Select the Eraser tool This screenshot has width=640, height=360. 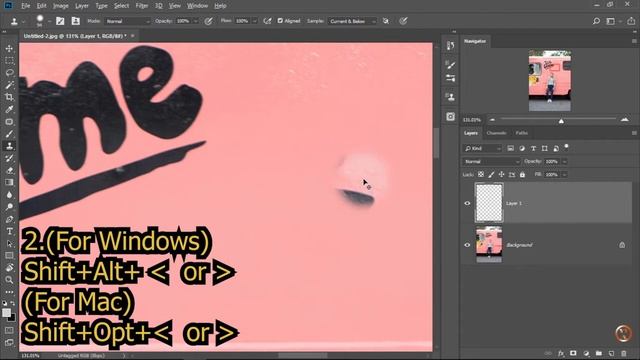(9, 171)
